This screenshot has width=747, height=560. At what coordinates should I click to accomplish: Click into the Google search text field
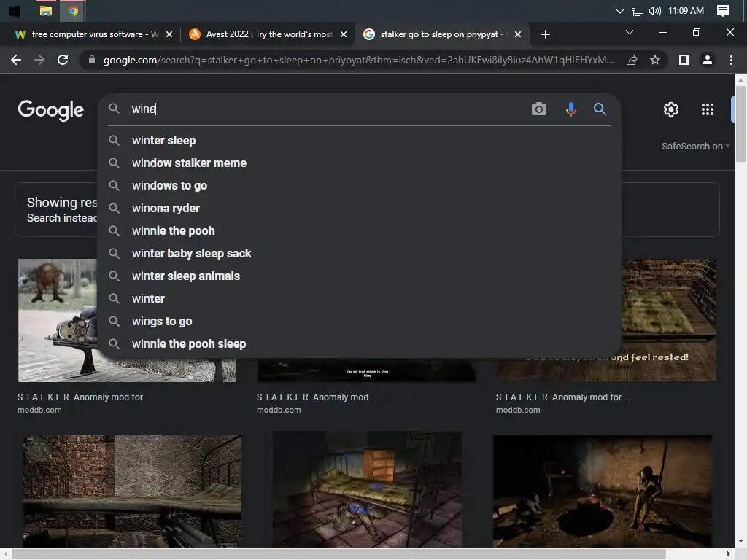tap(326, 109)
